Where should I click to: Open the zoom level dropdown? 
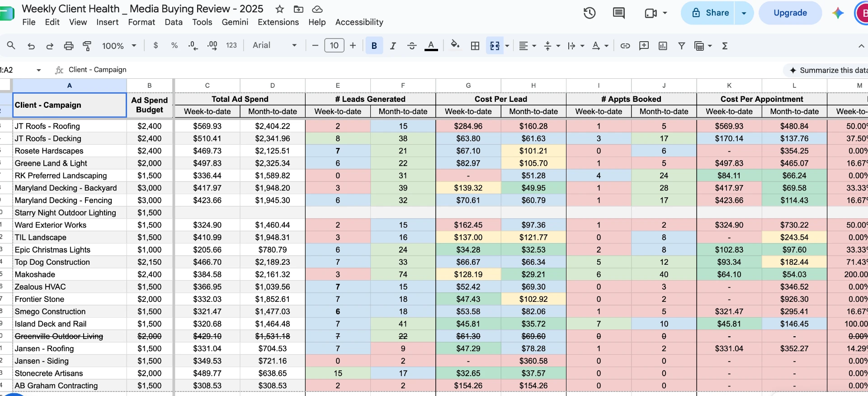119,46
